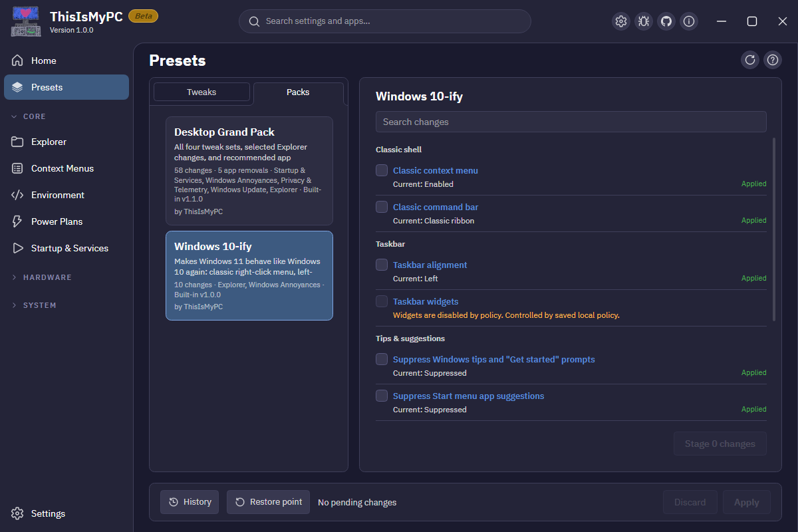Click "Current: Classic ribbon" text
The width and height of the screenshot is (798, 532).
point(434,221)
